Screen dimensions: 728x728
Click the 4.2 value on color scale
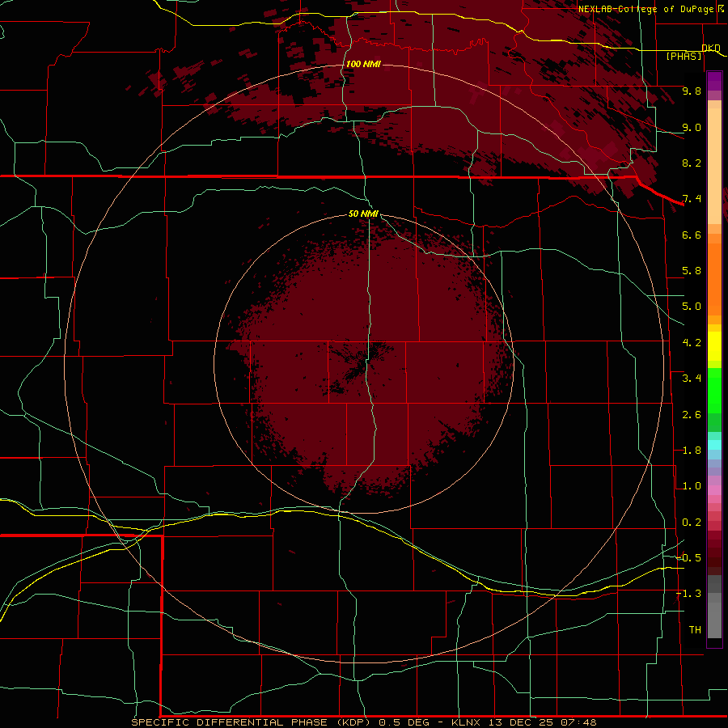point(692,343)
